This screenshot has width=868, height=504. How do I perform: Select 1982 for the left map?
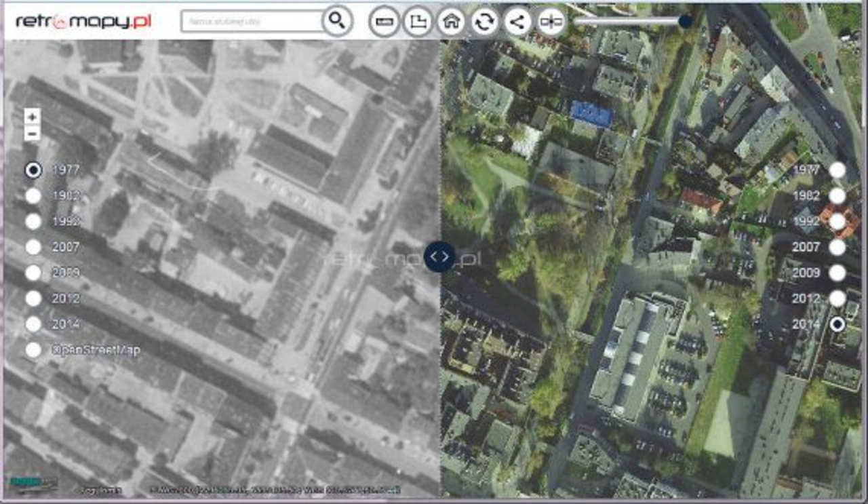33,196
